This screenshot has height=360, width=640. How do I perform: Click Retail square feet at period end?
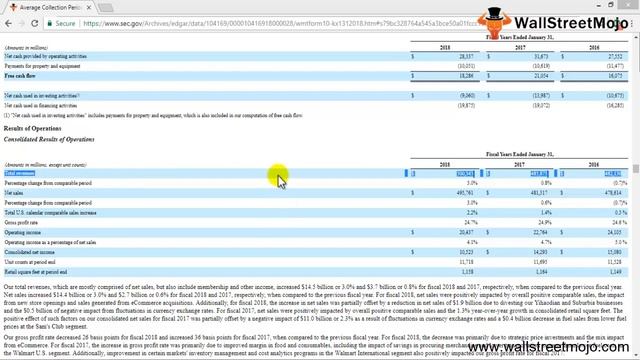[36, 272]
